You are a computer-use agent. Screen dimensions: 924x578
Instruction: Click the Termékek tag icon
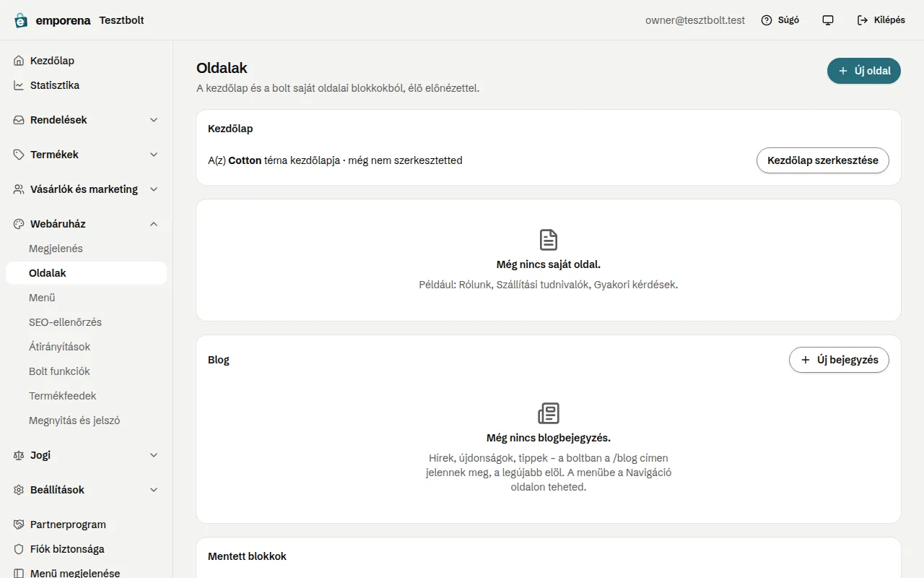pyautogui.click(x=19, y=155)
